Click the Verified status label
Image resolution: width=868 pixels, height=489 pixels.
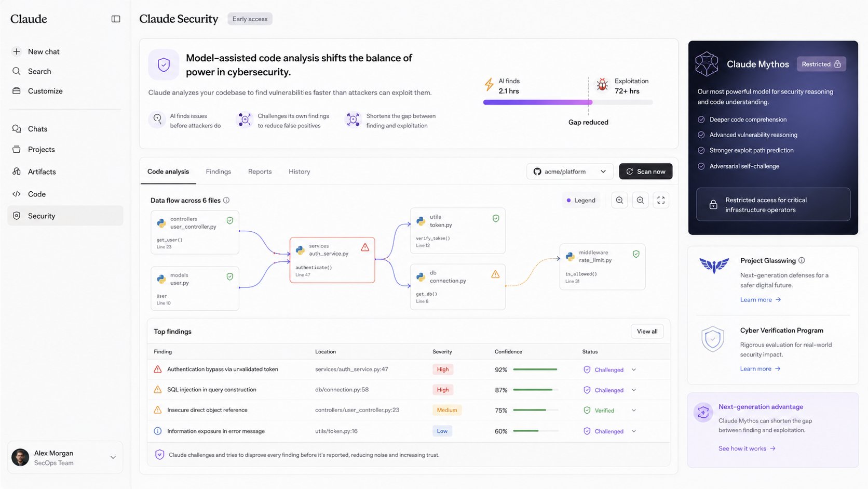click(x=604, y=411)
